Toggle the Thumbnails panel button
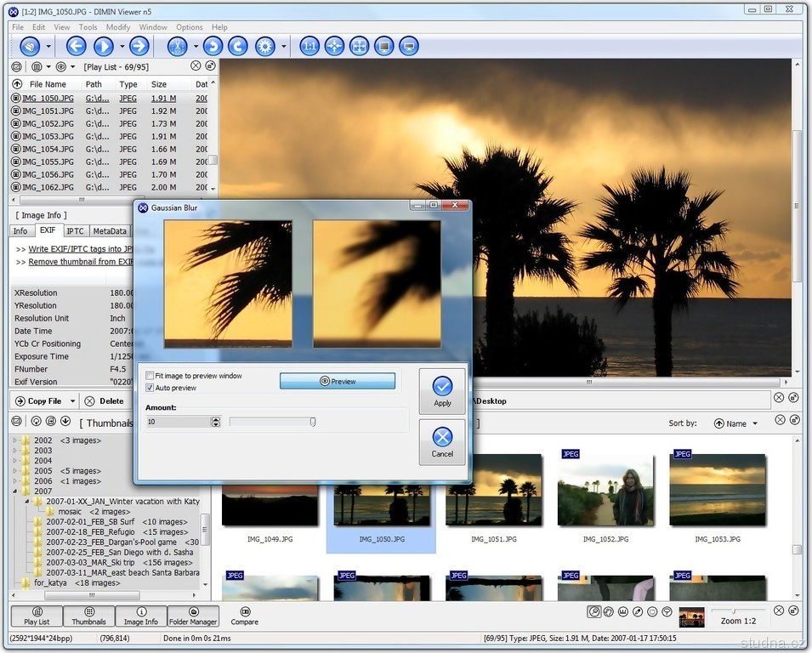Viewport: 812px width, 653px height. [88, 616]
